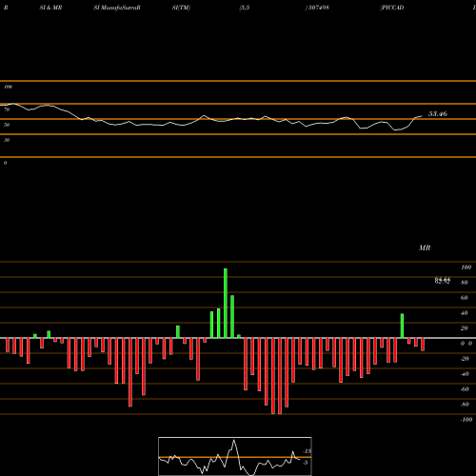This screenshot has height=476, width=476.
Task: Click the '(PICCAD' symbol text
Action: coord(392,8)
